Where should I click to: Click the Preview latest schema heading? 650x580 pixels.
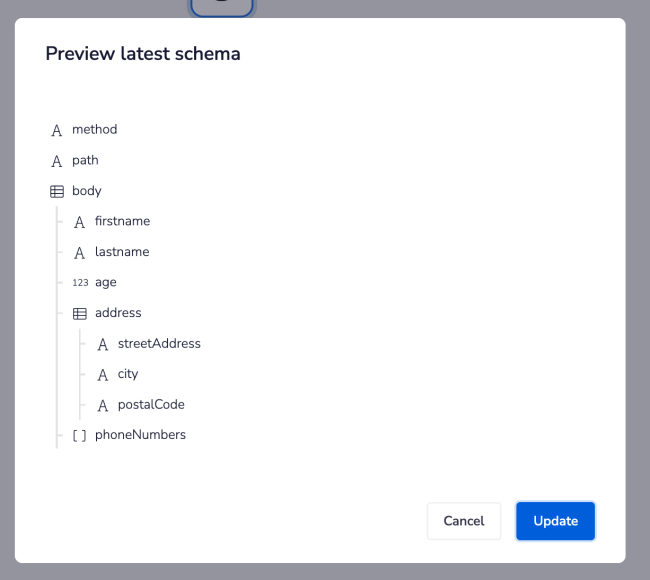click(x=143, y=54)
